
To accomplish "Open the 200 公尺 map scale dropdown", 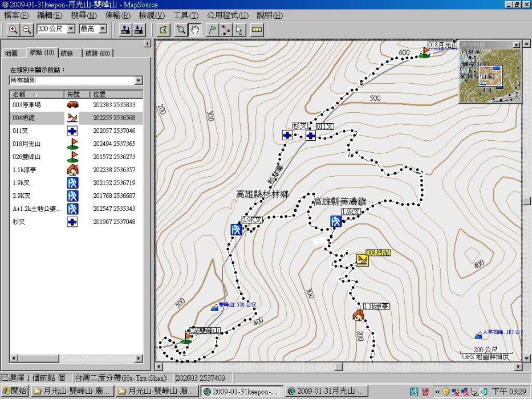I will 71,29.
